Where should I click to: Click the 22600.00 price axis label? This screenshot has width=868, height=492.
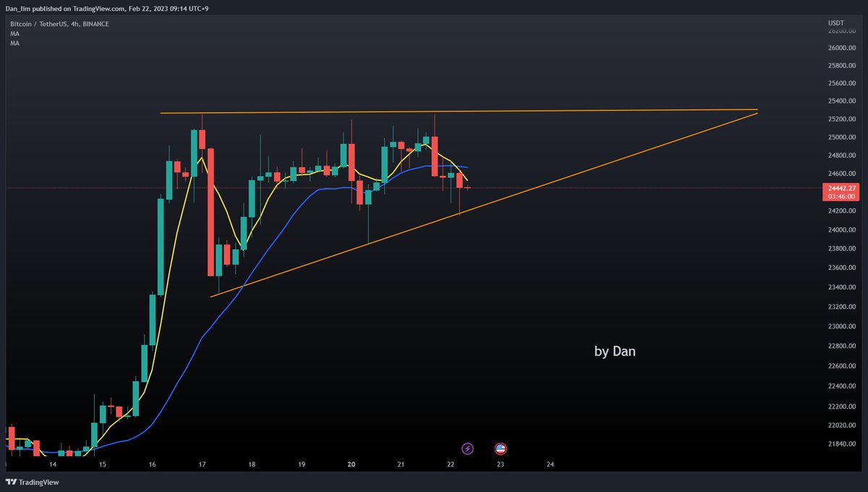841,366
